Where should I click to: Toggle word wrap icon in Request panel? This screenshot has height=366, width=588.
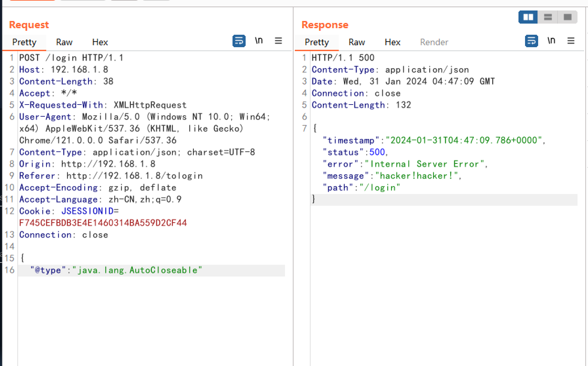239,41
